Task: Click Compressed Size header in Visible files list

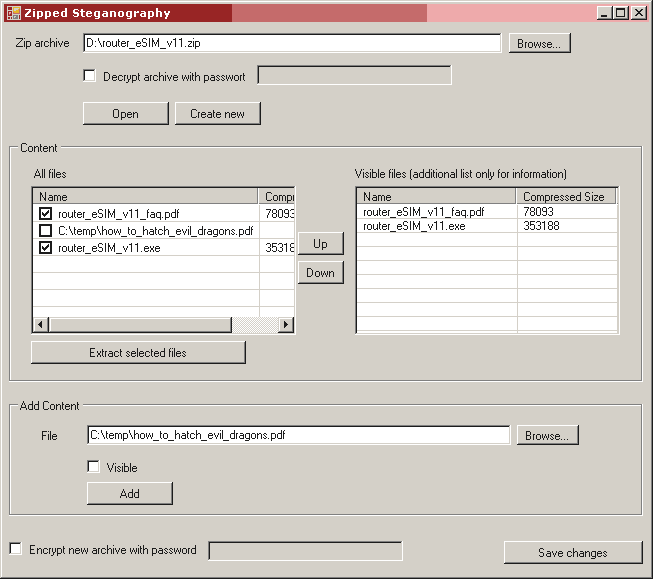Action: pos(566,196)
